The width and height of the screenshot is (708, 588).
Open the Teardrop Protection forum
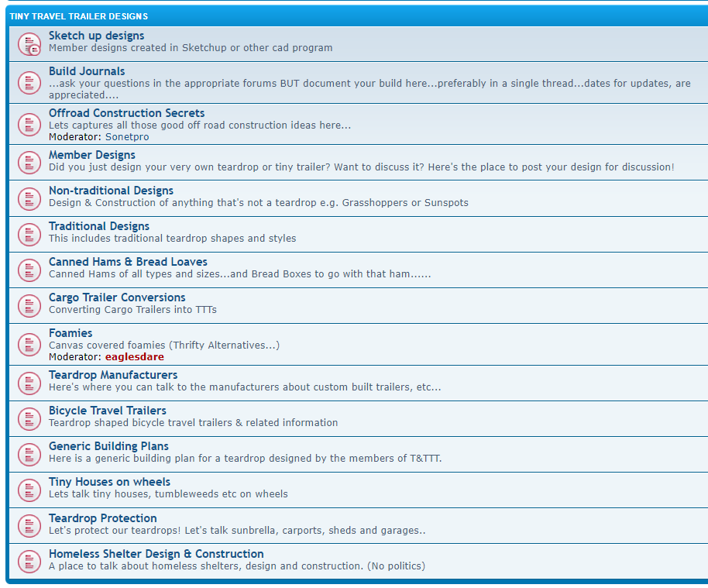[x=102, y=518]
